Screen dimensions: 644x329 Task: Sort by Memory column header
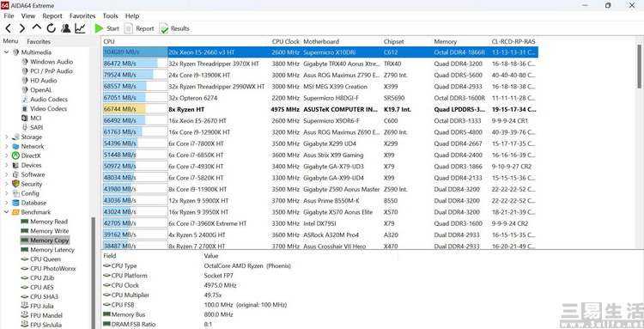(461, 41)
